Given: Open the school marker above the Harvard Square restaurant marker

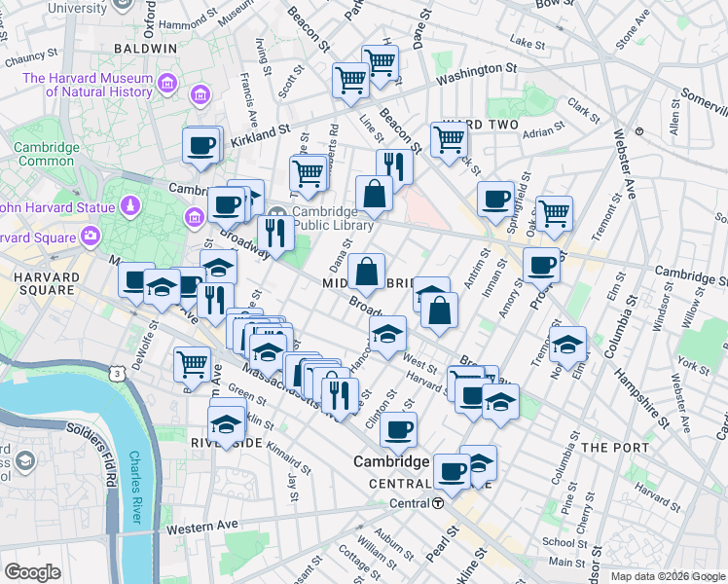Looking at the screenshot, I should [219, 266].
